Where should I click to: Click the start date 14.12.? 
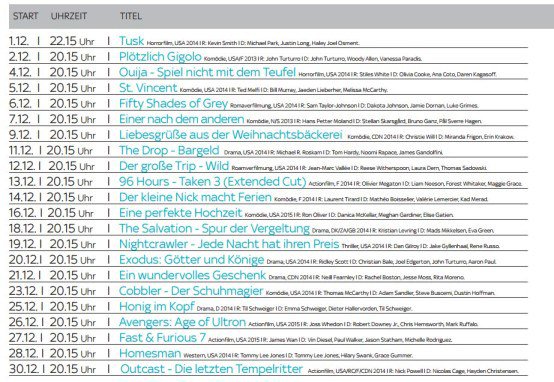pyautogui.click(x=22, y=197)
